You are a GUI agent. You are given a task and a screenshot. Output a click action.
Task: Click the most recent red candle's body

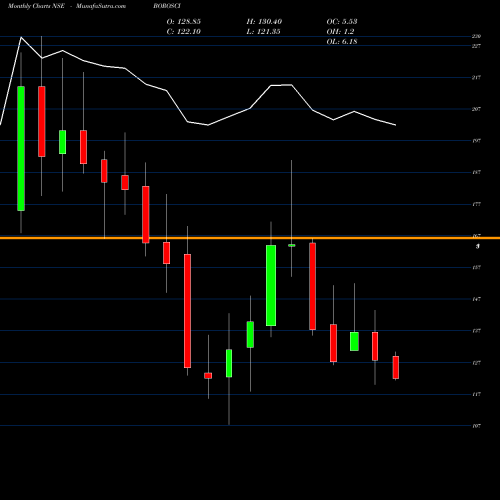tap(396, 367)
